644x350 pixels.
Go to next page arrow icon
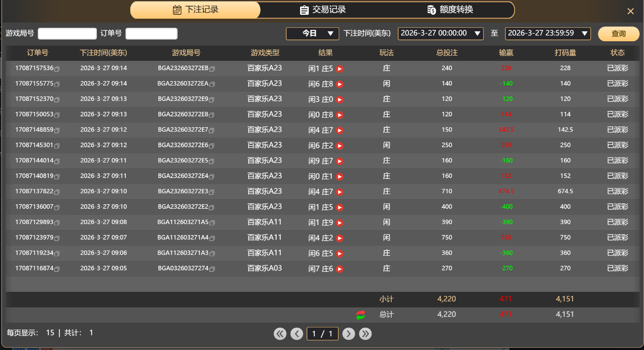pos(348,333)
